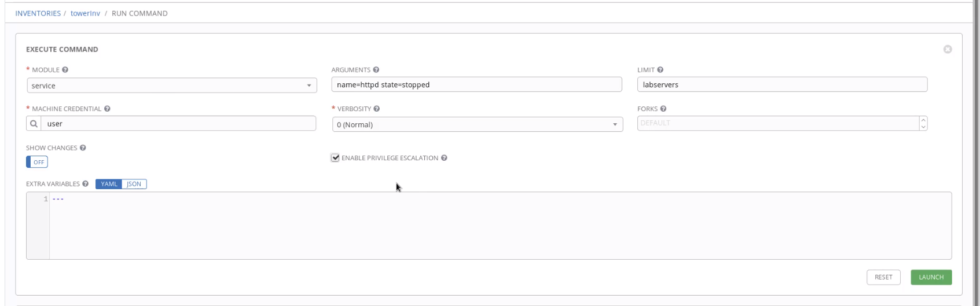
Task: Open the machine credential search lookup
Action: coord(34,124)
